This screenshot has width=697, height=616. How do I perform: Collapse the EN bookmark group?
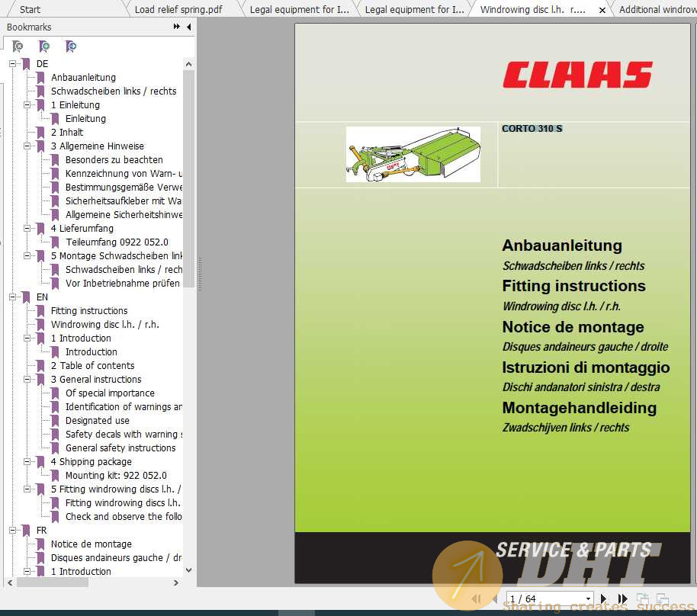click(x=13, y=297)
